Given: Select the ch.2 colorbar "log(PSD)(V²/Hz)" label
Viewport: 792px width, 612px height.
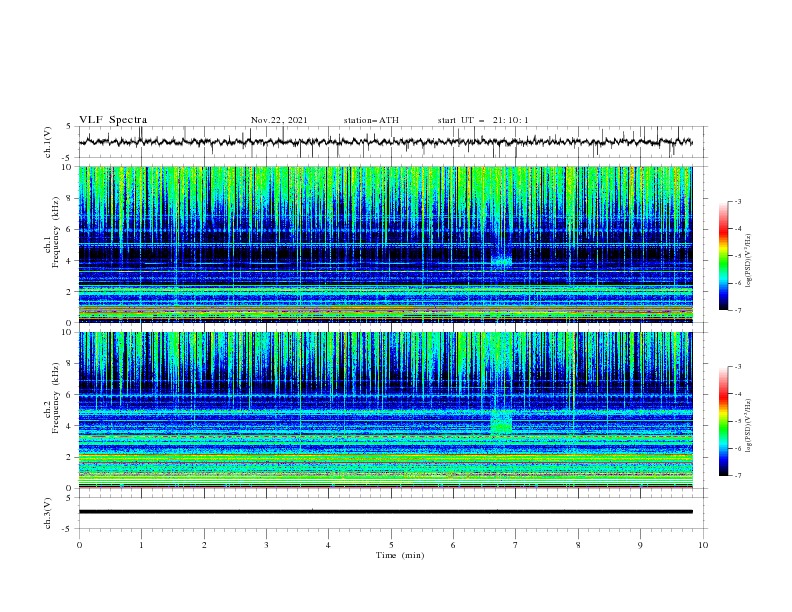Looking at the screenshot, I should click(750, 426).
